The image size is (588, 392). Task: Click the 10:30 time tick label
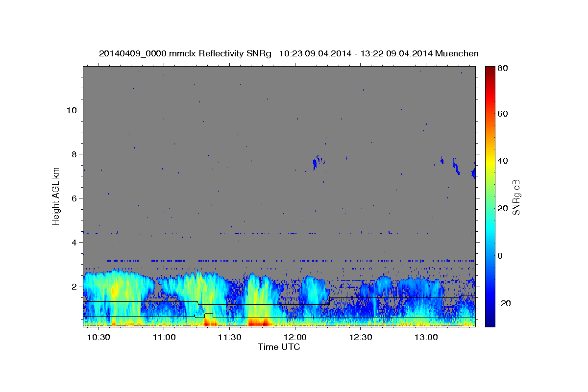pos(99,338)
